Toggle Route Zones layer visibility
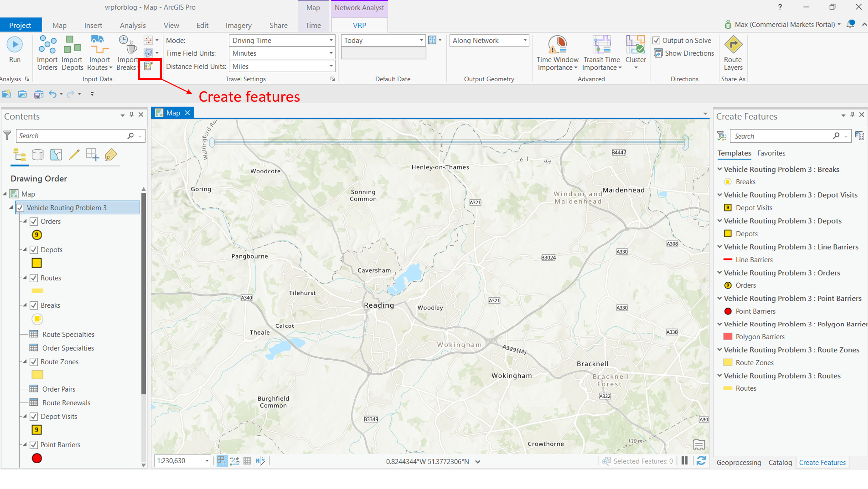Image resolution: width=868 pixels, height=489 pixels. [x=34, y=362]
